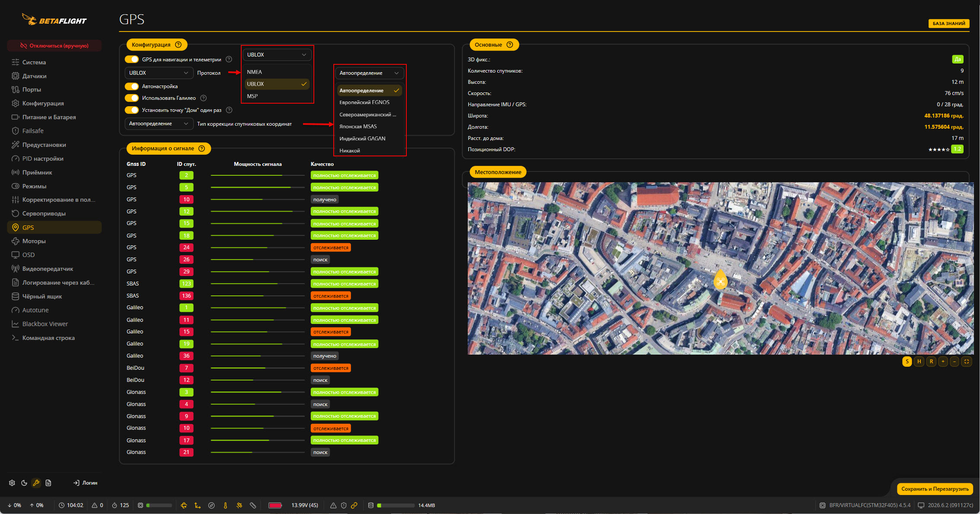Open the UBLOX Протокол dropdown

click(x=159, y=73)
